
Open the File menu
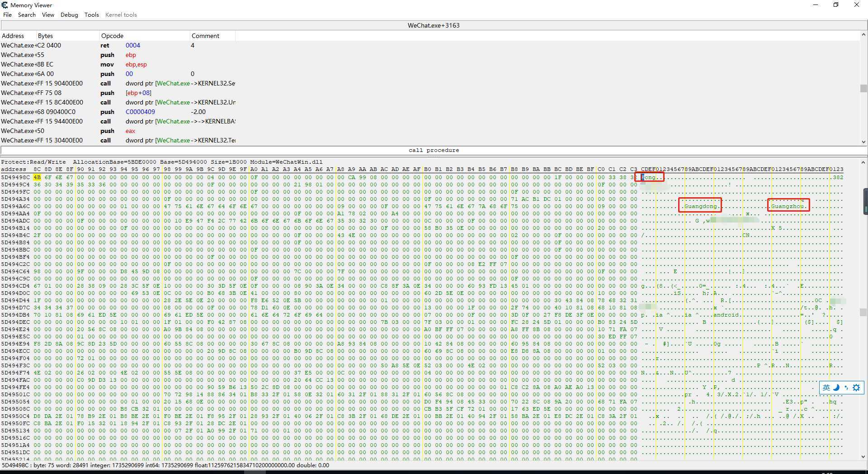7,14
